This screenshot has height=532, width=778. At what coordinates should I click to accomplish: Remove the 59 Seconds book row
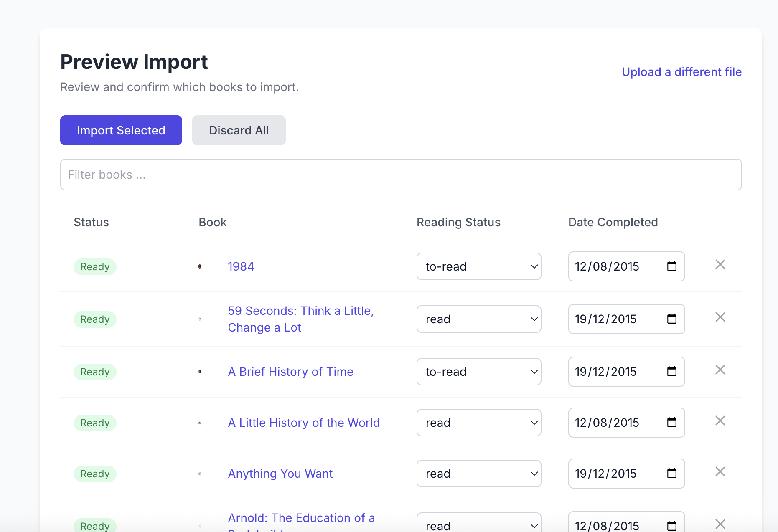click(720, 317)
